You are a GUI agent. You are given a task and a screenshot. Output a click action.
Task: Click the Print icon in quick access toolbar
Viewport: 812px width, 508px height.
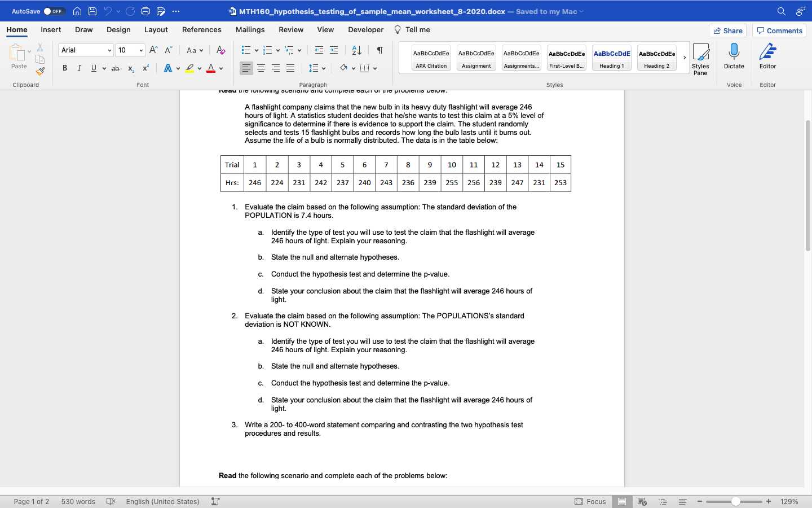point(145,11)
